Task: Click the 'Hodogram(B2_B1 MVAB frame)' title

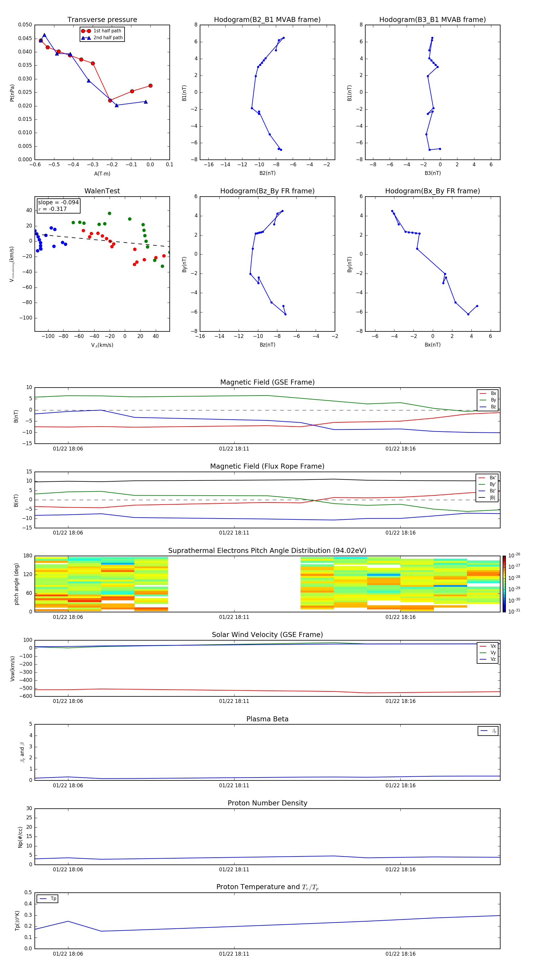Action: (x=267, y=20)
